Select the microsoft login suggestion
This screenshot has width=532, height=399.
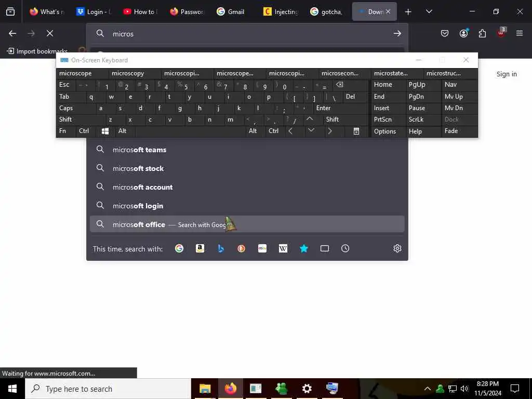coord(247,206)
